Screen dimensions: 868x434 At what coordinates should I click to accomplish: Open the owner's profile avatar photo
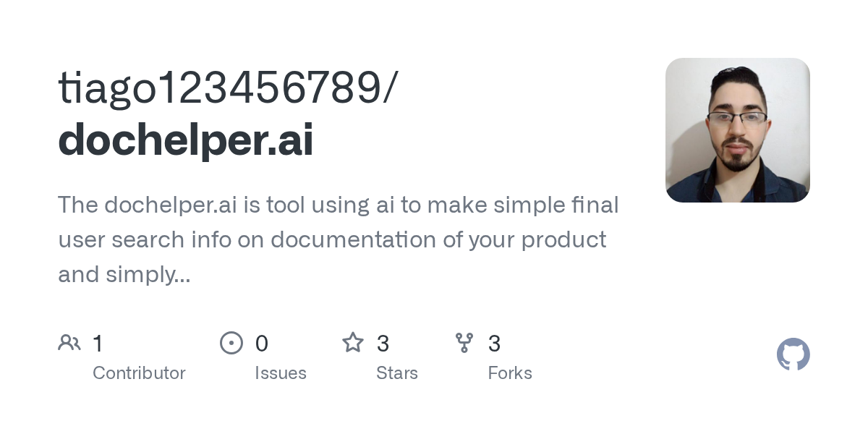coord(738,130)
